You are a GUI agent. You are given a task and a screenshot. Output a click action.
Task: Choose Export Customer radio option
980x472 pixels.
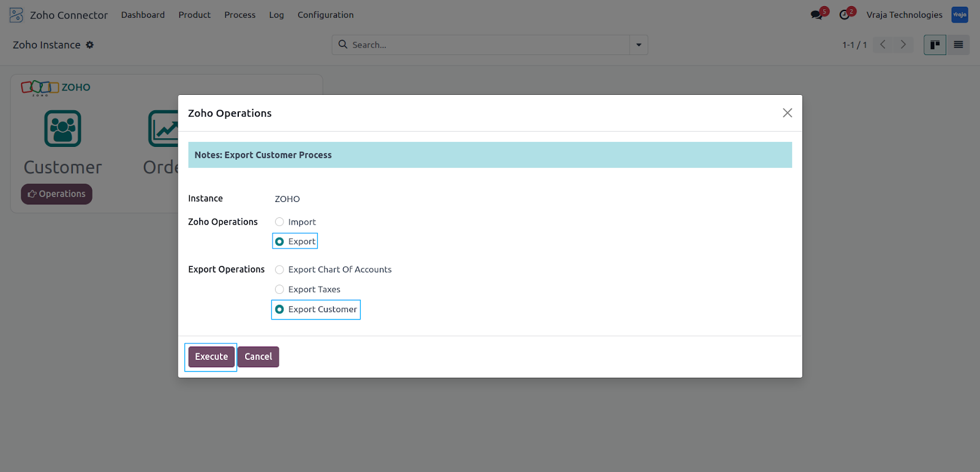pyautogui.click(x=279, y=310)
